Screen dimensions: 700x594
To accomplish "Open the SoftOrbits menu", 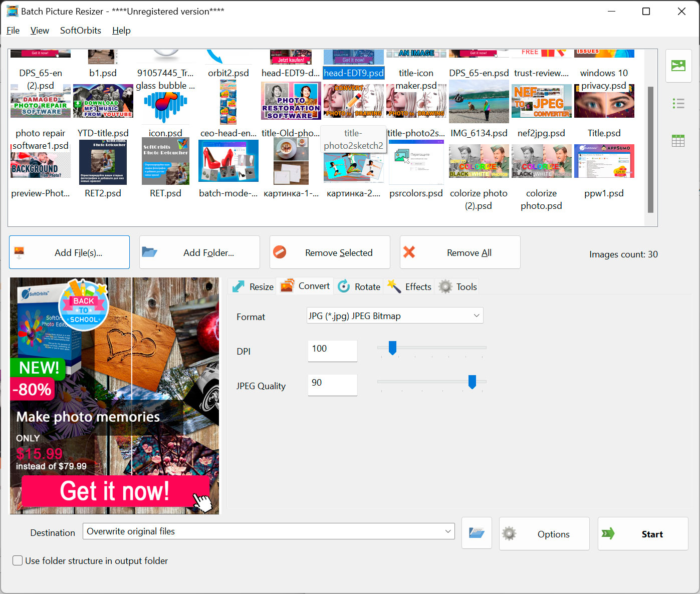I will (x=80, y=30).
